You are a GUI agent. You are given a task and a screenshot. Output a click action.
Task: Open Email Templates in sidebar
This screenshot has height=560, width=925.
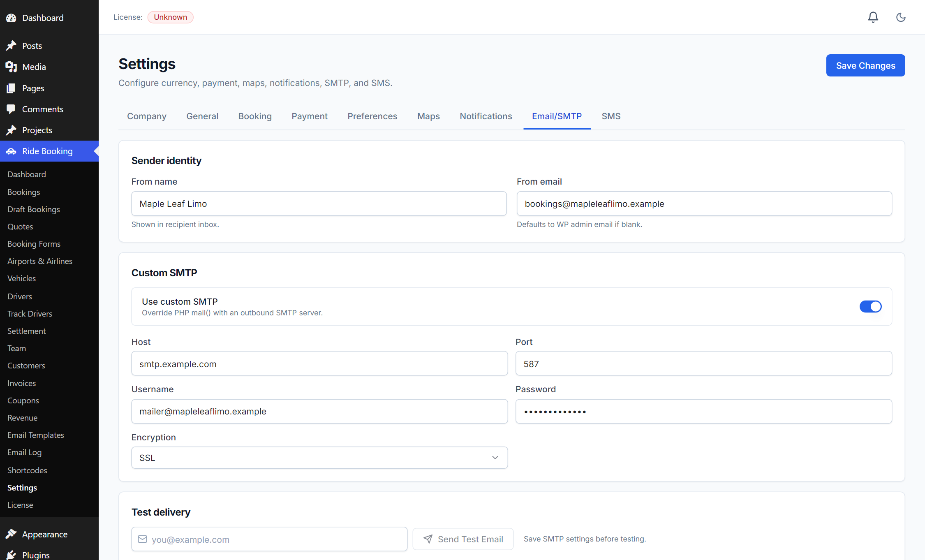coord(36,435)
